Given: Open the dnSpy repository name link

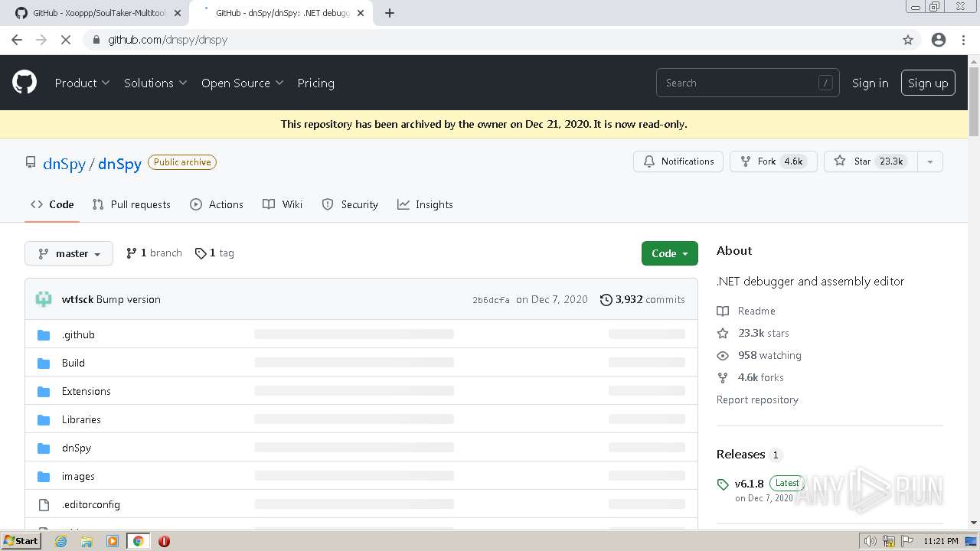Looking at the screenshot, I should [x=119, y=164].
